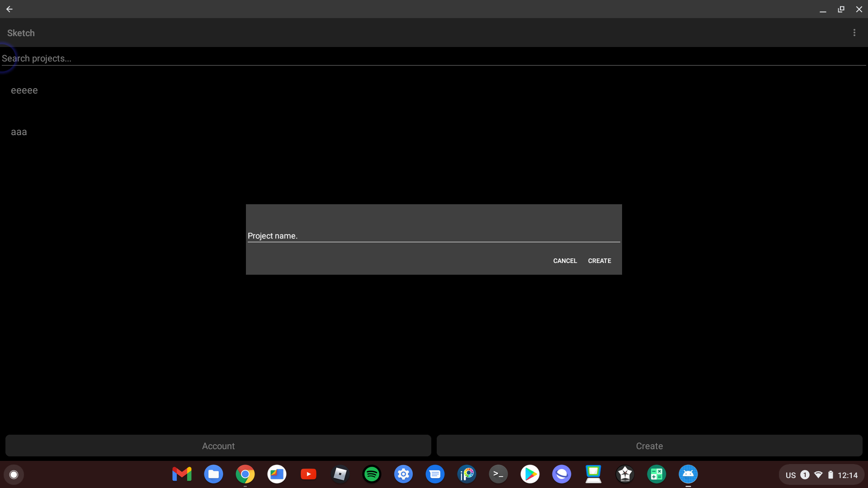This screenshot has width=868, height=488.
Task: Open the Terminal app icon
Action: pos(498,474)
